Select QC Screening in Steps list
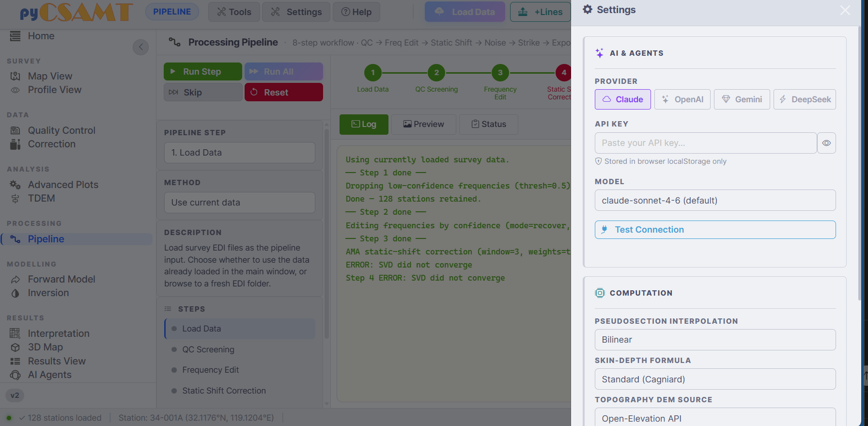 (x=240, y=349)
